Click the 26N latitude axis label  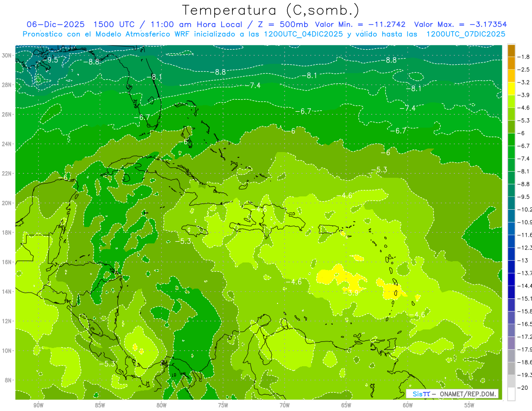click(x=7, y=114)
